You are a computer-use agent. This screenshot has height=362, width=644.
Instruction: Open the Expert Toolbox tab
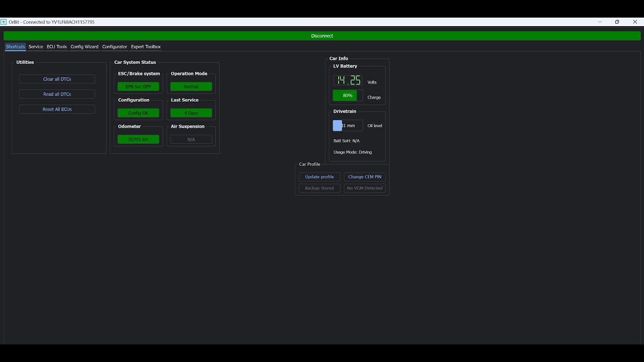click(146, 47)
